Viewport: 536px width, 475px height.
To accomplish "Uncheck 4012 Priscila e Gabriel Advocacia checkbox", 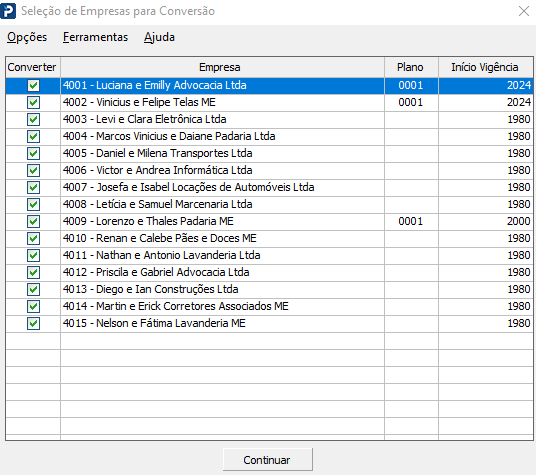I will coord(34,272).
